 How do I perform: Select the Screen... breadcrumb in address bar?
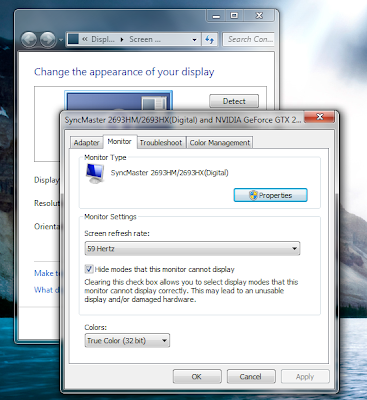(x=145, y=39)
